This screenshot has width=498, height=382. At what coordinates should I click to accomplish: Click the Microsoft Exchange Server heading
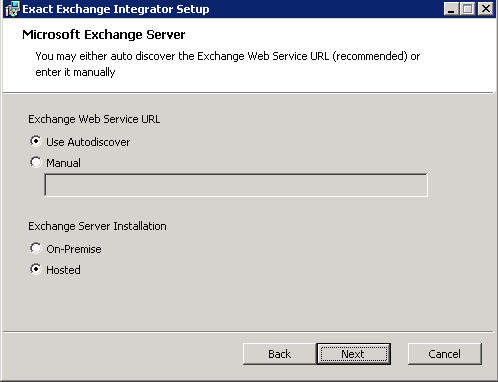click(104, 35)
